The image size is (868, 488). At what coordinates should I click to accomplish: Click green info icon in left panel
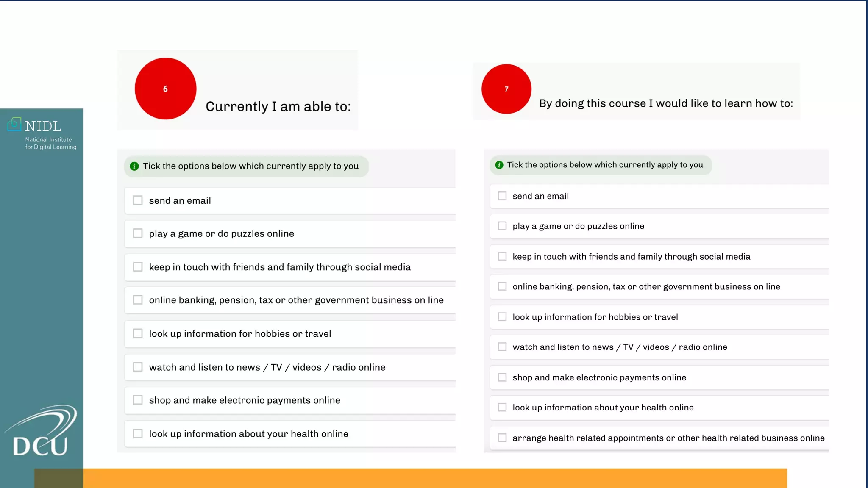pyautogui.click(x=134, y=166)
